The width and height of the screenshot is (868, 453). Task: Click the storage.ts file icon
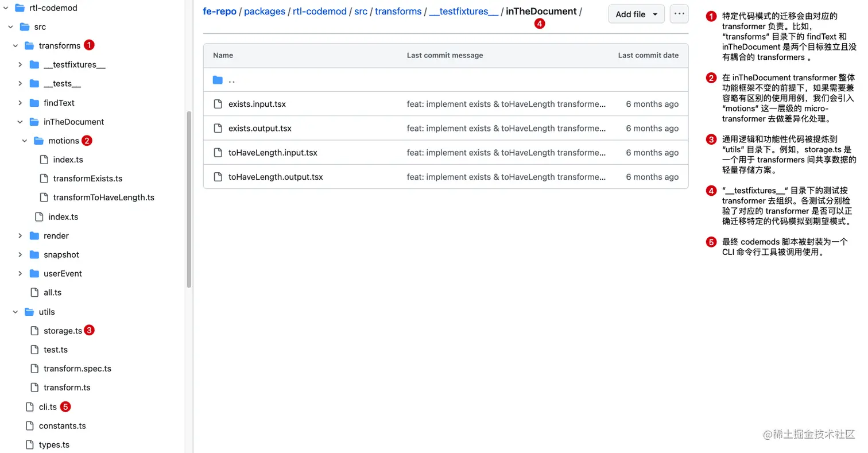(34, 331)
